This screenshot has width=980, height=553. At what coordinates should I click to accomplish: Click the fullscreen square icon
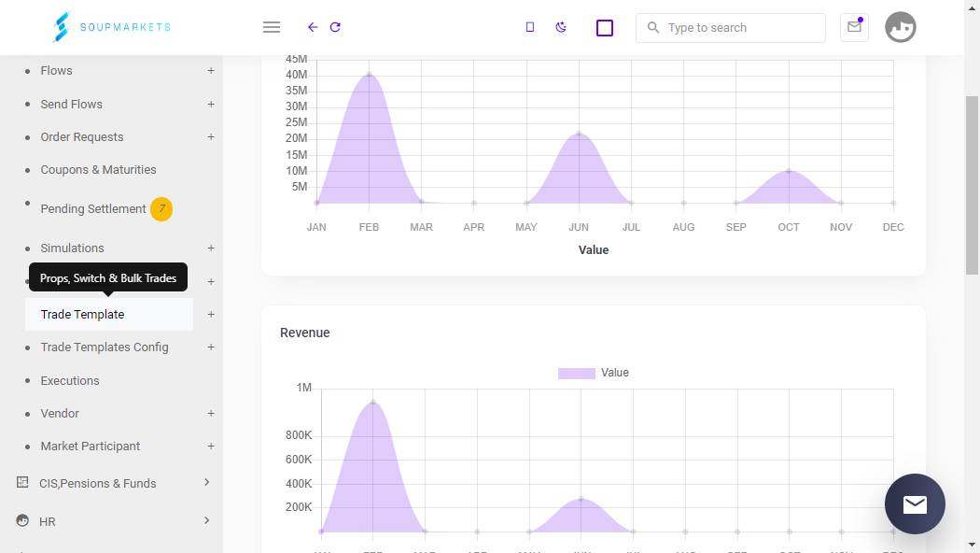(x=605, y=27)
